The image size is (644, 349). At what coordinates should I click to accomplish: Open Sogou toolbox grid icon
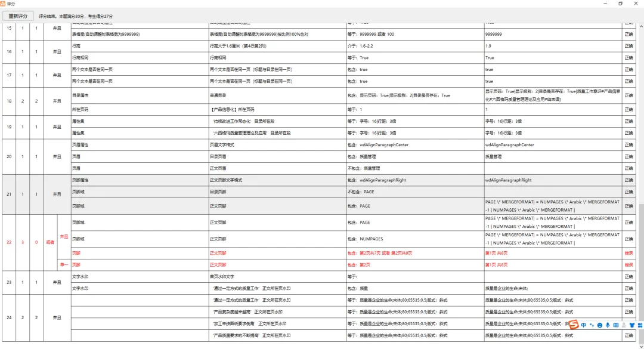(x=639, y=325)
